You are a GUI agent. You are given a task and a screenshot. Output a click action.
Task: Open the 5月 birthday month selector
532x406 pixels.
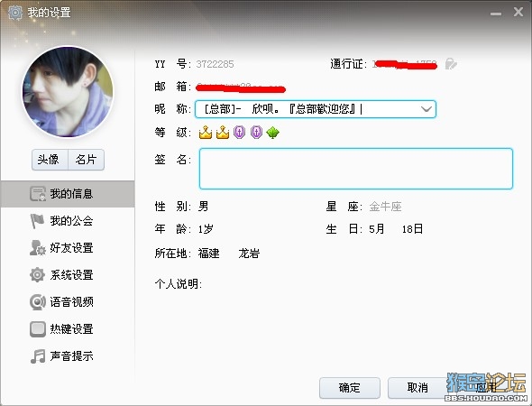(376, 229)
